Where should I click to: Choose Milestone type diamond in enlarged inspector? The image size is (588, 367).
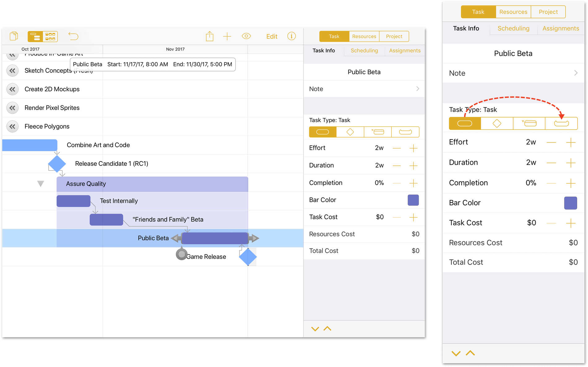pos(497,123)
